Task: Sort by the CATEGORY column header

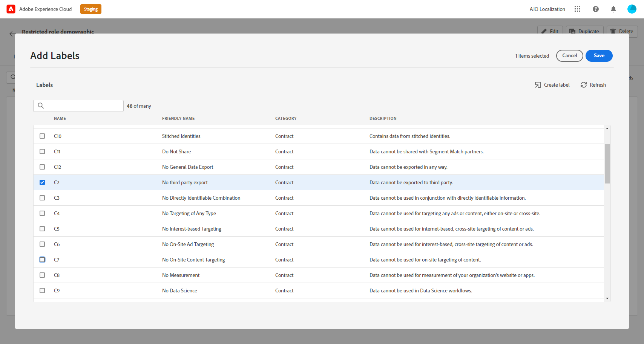Action: coord(286,118)
